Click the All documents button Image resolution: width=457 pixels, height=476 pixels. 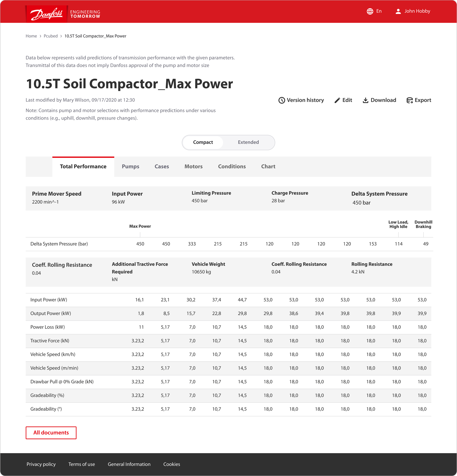pyautogui.click(x=51, y=433)
